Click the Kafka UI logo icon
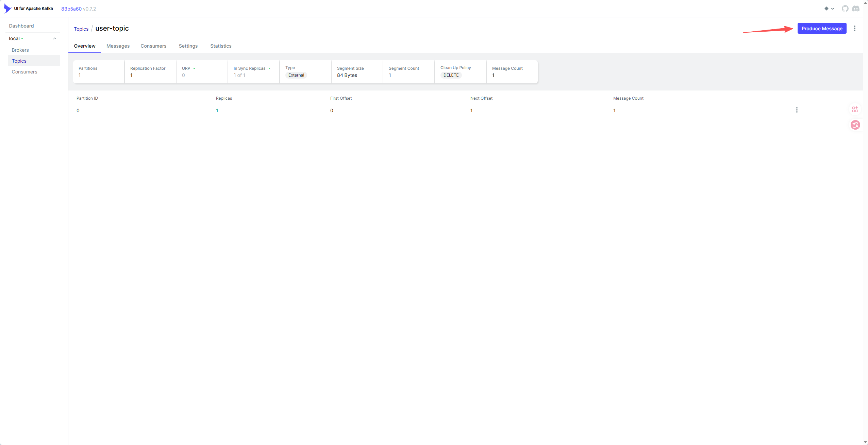 [x=7, y=9]
